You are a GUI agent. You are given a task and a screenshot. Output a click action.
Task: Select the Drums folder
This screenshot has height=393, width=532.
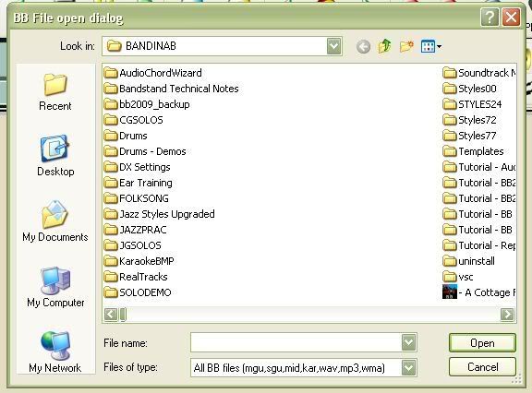pos(126,136)
